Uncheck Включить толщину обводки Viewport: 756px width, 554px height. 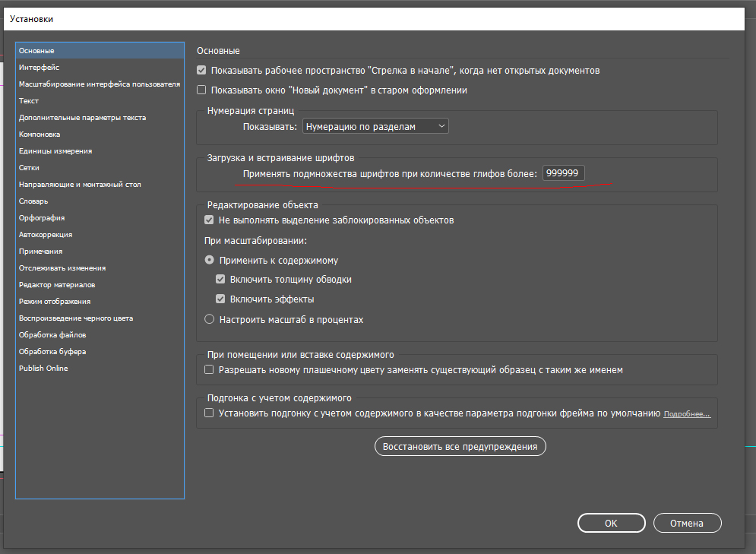(220, 279)
